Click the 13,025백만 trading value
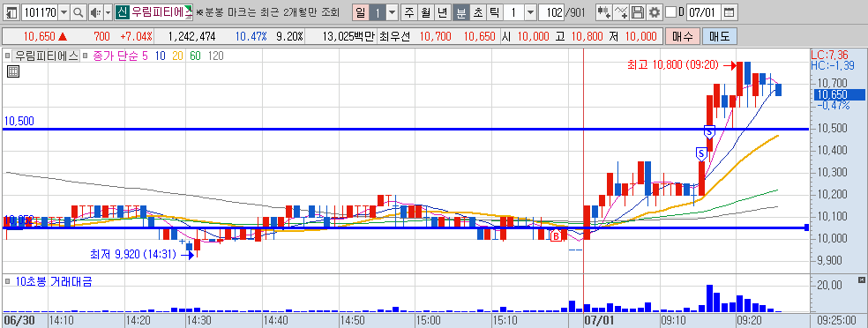 click(348, 36)
